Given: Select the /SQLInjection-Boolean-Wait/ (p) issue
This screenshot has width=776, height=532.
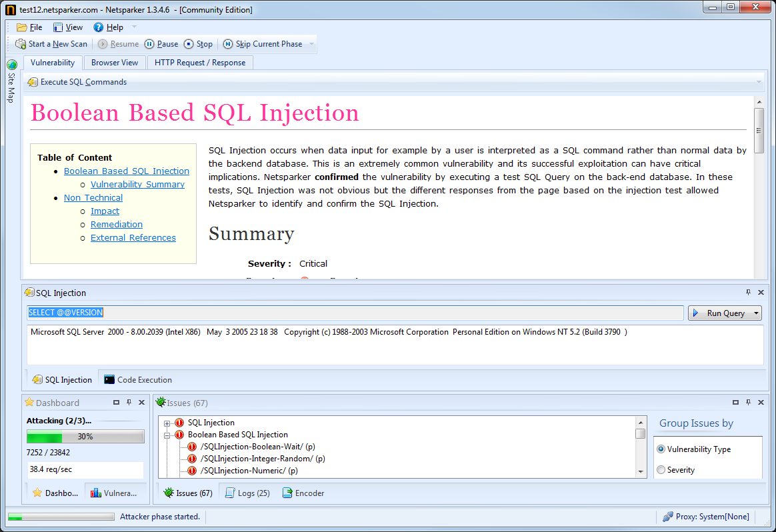Looking at the screenshot, I should (x=258, y=447).
